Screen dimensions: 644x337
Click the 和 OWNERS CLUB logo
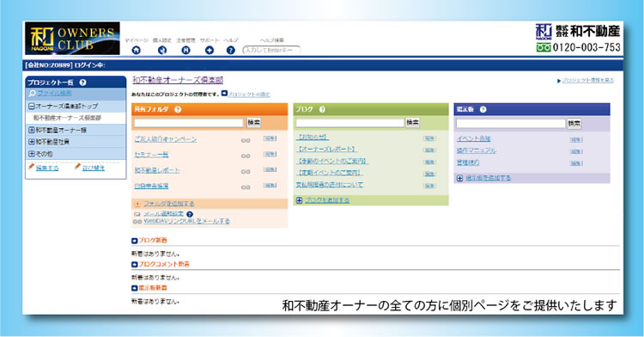pos(72,38)
